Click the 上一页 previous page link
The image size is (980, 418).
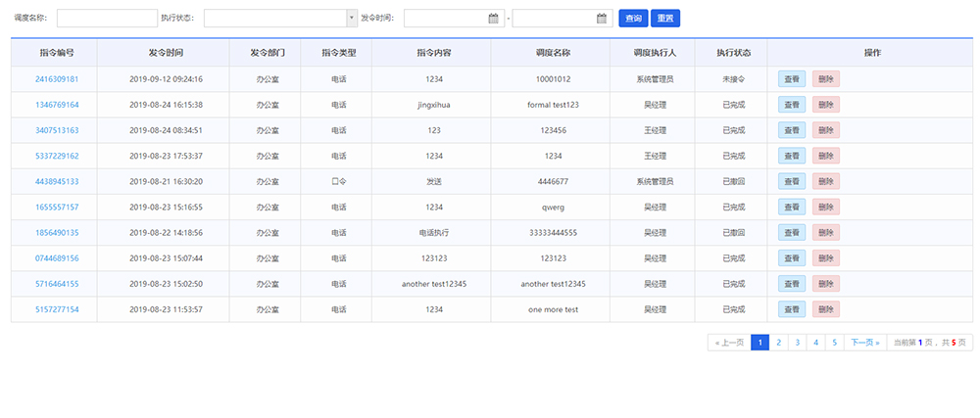pos(729,343)
